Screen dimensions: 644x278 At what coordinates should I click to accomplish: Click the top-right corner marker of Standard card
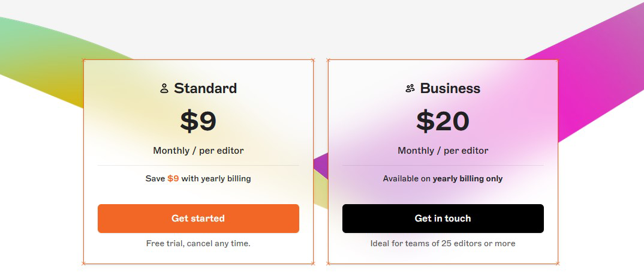[314, 60]
